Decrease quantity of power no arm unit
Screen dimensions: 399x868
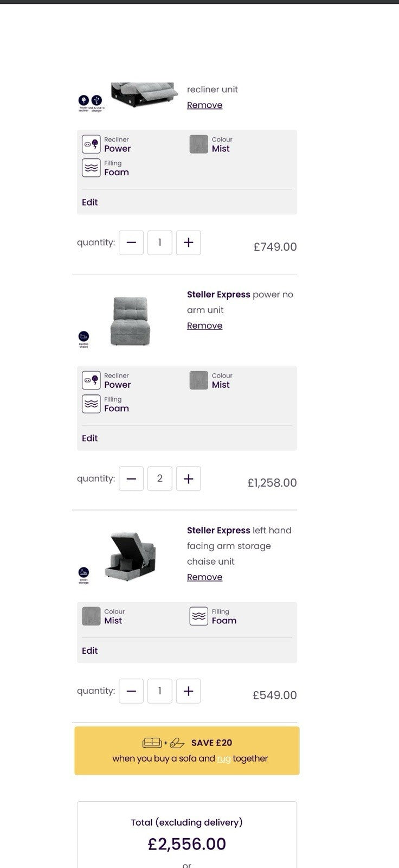tap(131, 478)
